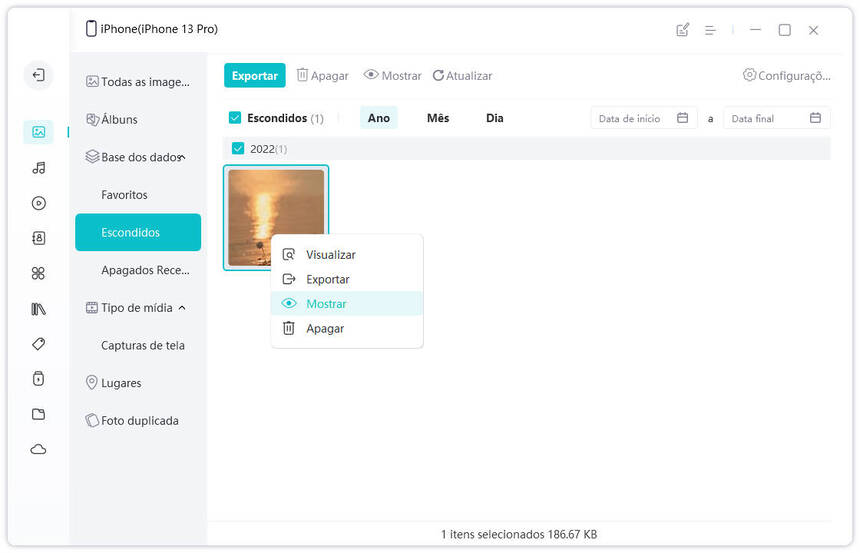Open the Books library icon
The image size is (860, 553).
click(x=38, y=309)
